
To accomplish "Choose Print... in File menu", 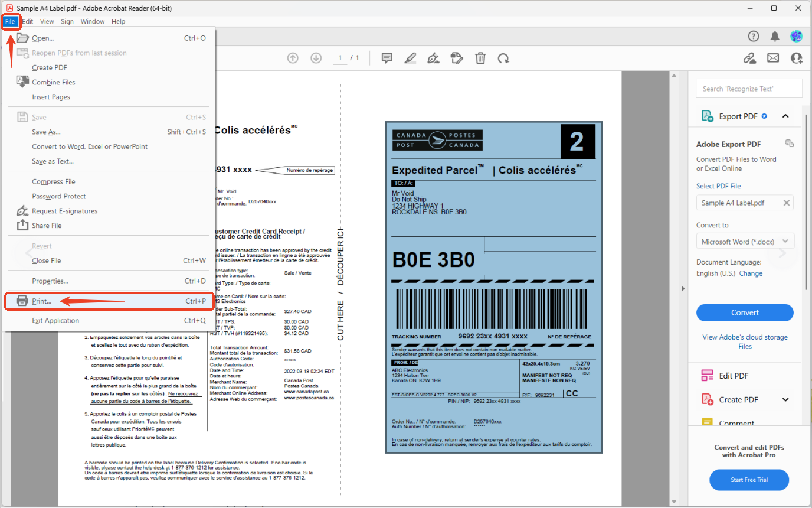I will coord(109,301).
